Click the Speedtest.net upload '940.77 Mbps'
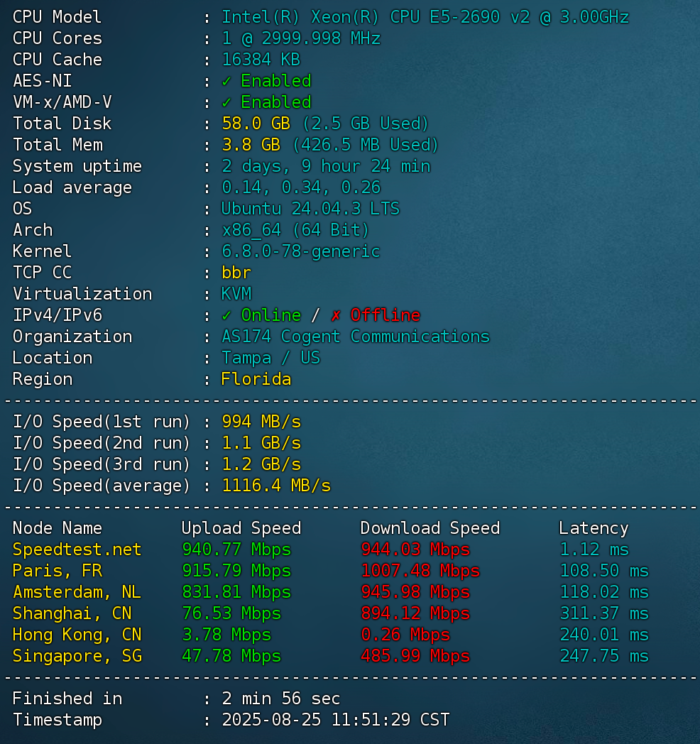Screen dimensions: 700x744 coord(236,549)
